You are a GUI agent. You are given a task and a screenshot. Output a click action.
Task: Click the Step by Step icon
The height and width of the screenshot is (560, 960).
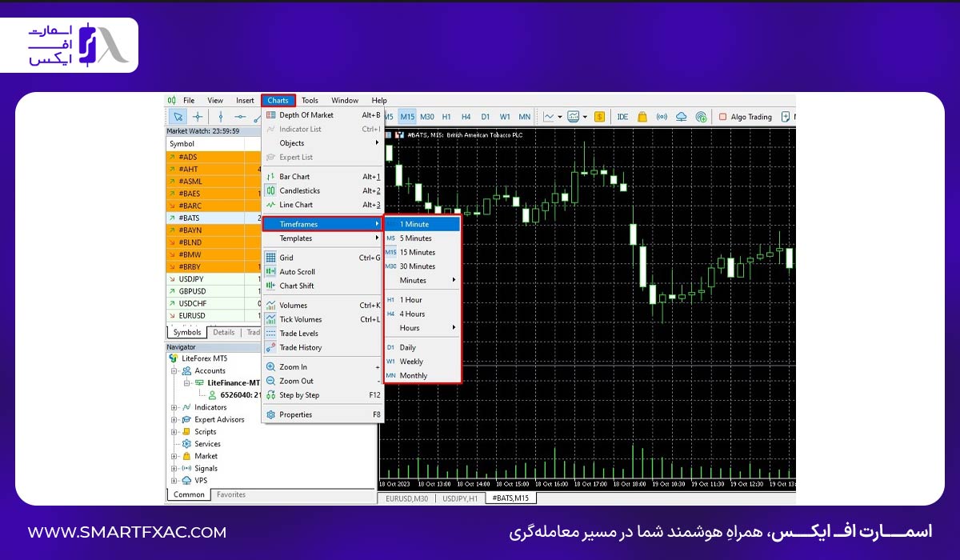(270, 395)
